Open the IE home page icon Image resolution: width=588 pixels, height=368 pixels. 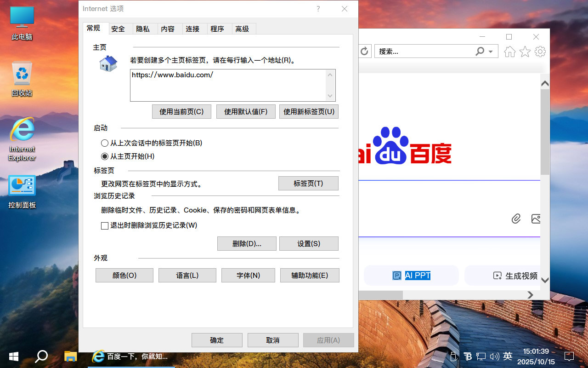(x=509, y=52)
